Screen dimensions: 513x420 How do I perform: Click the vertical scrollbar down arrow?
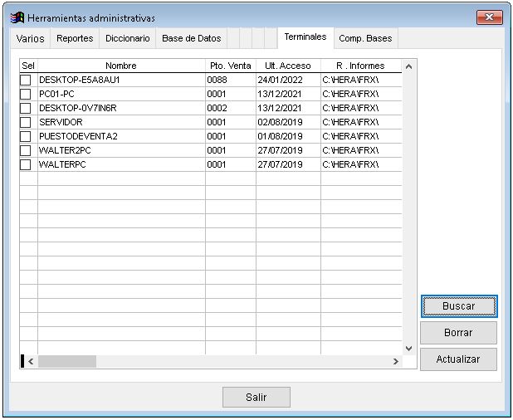[x=408, y=348]
